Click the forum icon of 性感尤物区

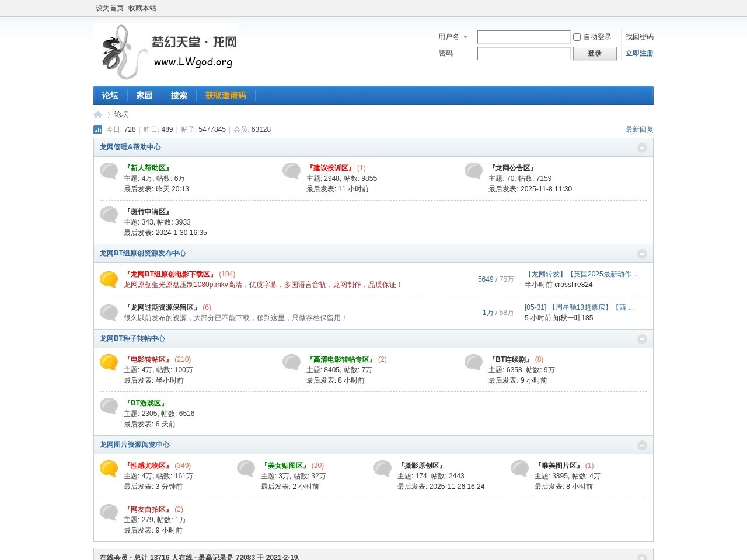pyautogui.click(x=109, y=468)
